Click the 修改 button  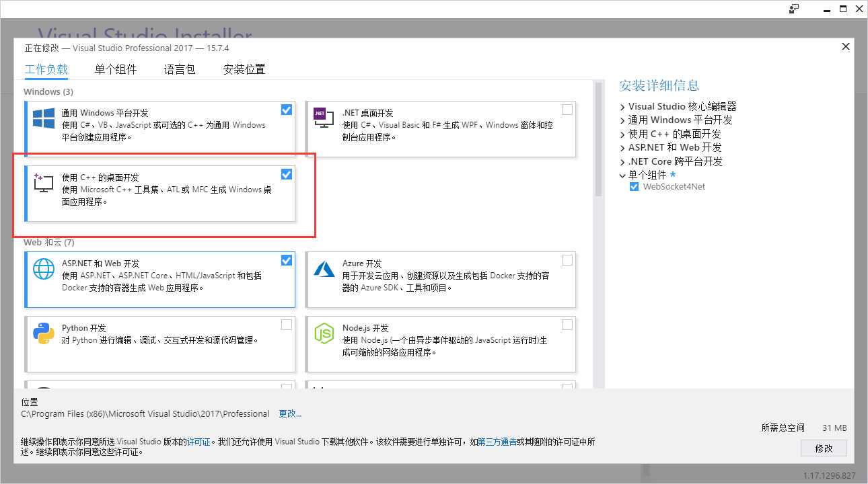click(x=824, y=448)
